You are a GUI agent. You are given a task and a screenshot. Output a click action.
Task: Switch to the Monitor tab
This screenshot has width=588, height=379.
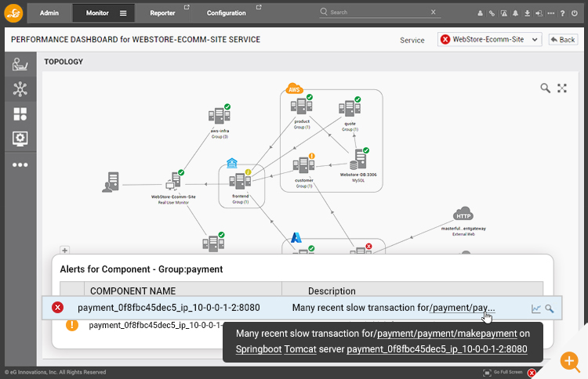[97, 13]
